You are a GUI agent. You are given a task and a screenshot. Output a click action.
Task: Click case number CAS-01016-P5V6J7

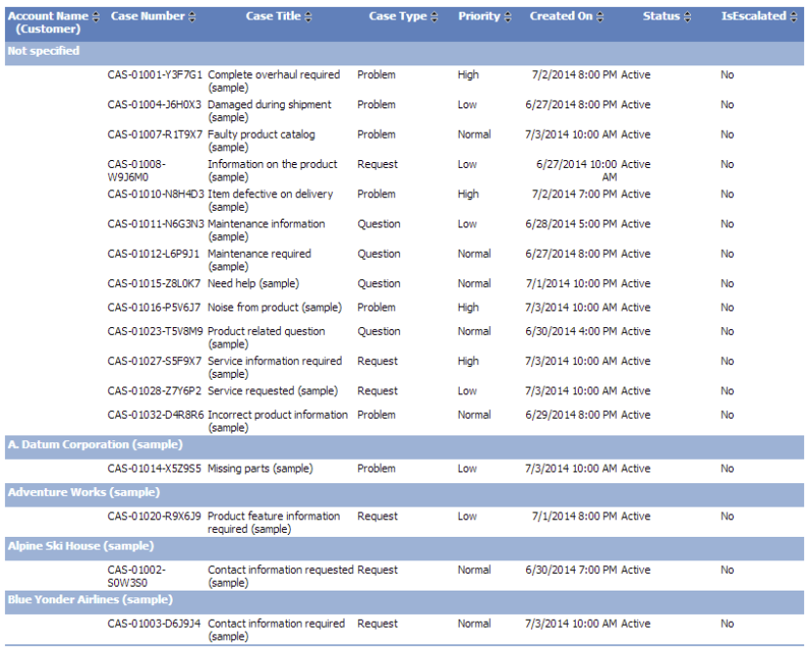tap(154, 307)
